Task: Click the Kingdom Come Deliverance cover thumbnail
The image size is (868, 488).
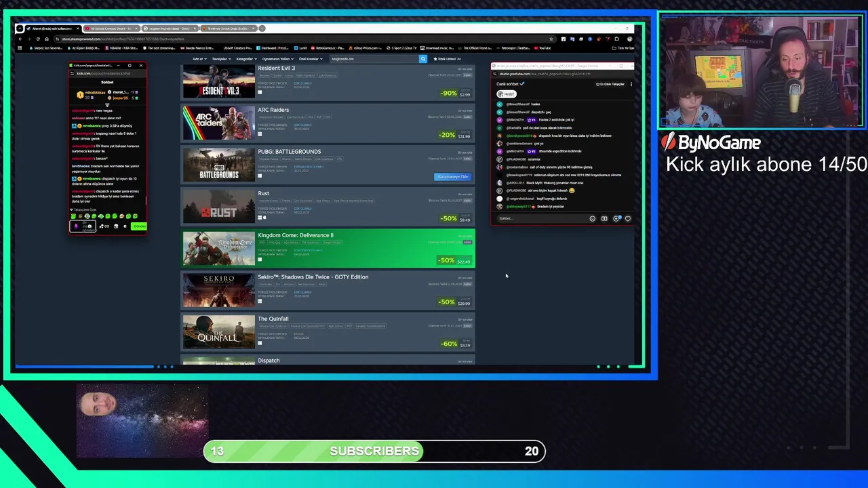Action: [218, 249]
